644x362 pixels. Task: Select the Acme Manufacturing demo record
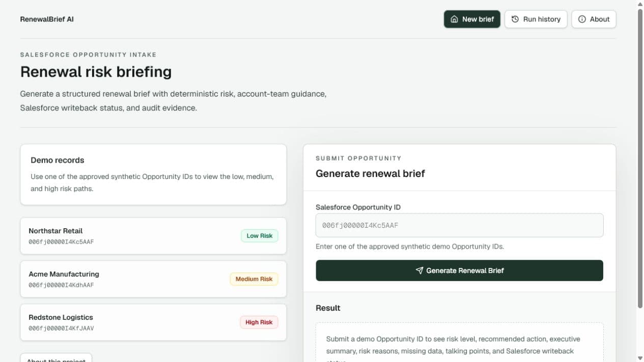tap(153, 279)
